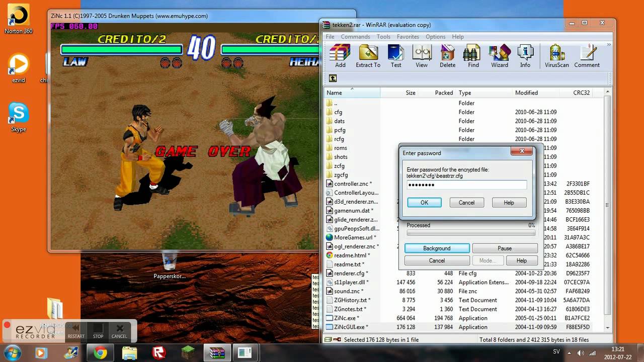Click the password input field
Image resolution: width=644 pixels, height=362 pixels.
pos(466,185)
